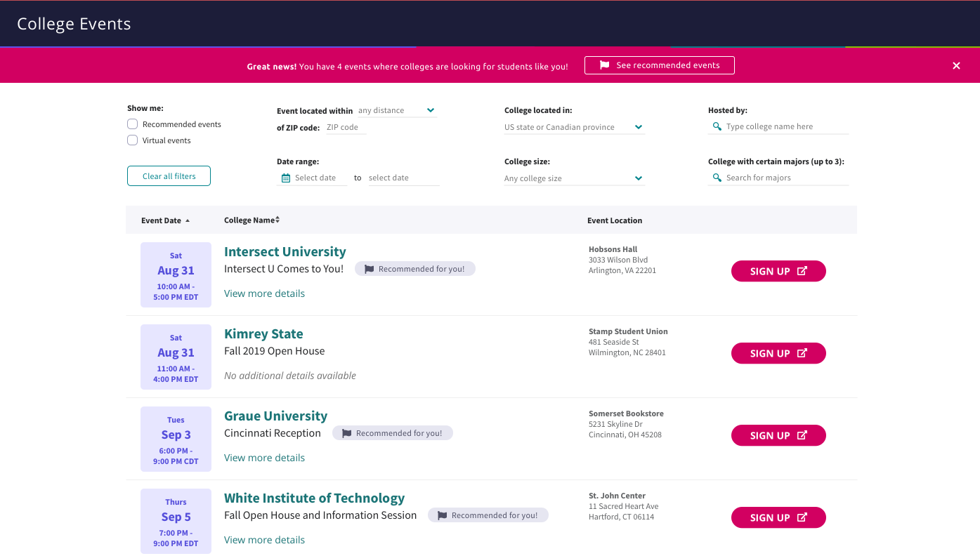The width and height of the screenshot is (980, 556).
Task: Click the ascending sort arrow on Event Date
Action: click(x=187, y=220)
